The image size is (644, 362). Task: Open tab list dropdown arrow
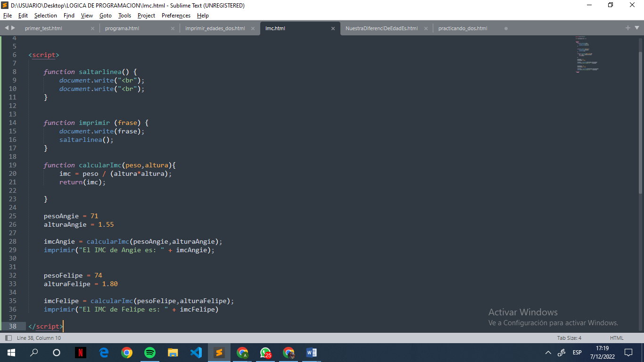pos(636,28)
